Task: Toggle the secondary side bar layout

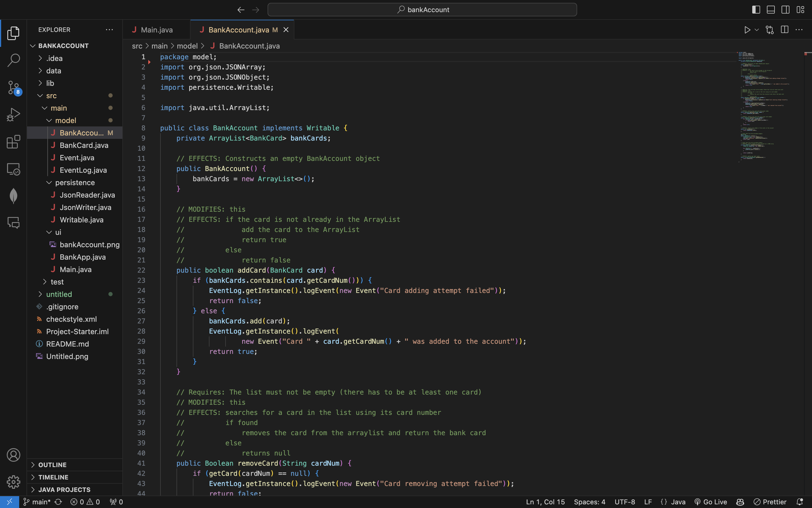Action: pyautogui.click(x=785, y=9)
